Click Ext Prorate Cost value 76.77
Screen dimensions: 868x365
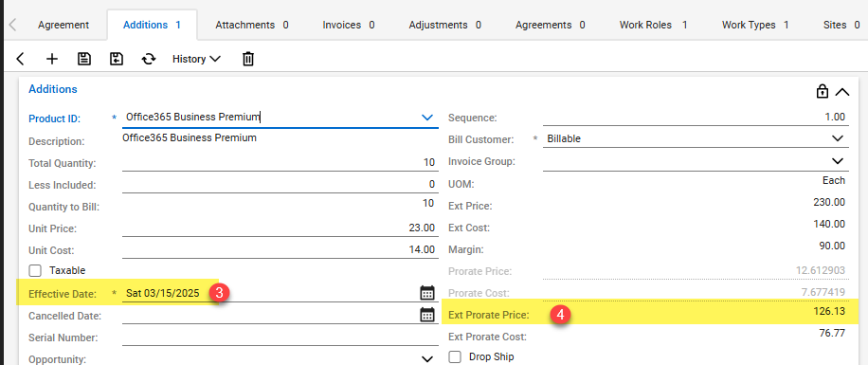832,333
